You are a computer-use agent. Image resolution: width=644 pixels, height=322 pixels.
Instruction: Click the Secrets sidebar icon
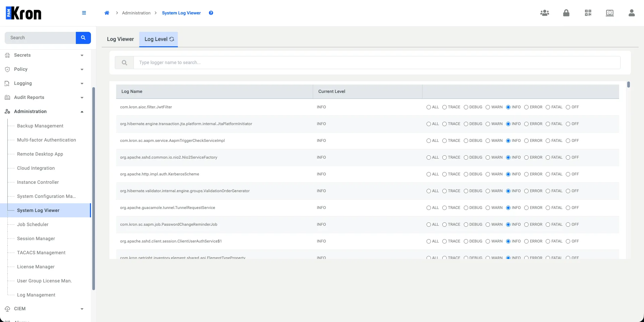point(7,55)
